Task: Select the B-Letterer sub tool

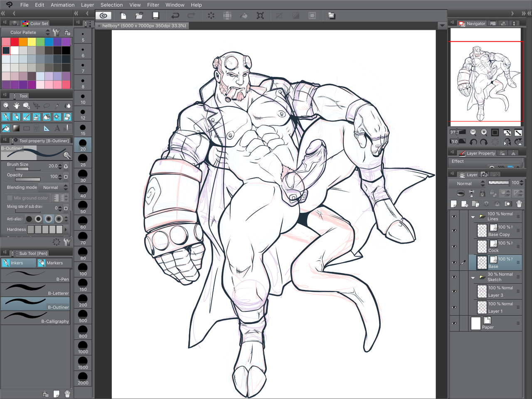Action: tap(36, 290)
